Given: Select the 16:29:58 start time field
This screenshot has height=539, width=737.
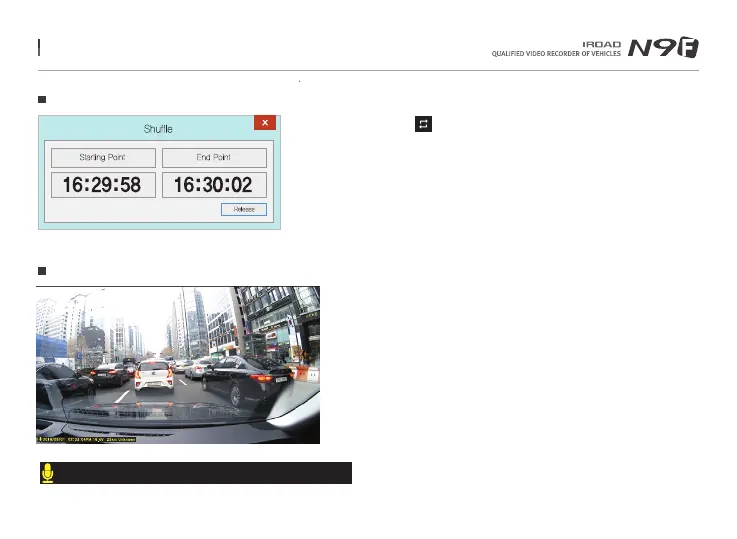Looking at the screenshot, I should (x=103, y=185).
